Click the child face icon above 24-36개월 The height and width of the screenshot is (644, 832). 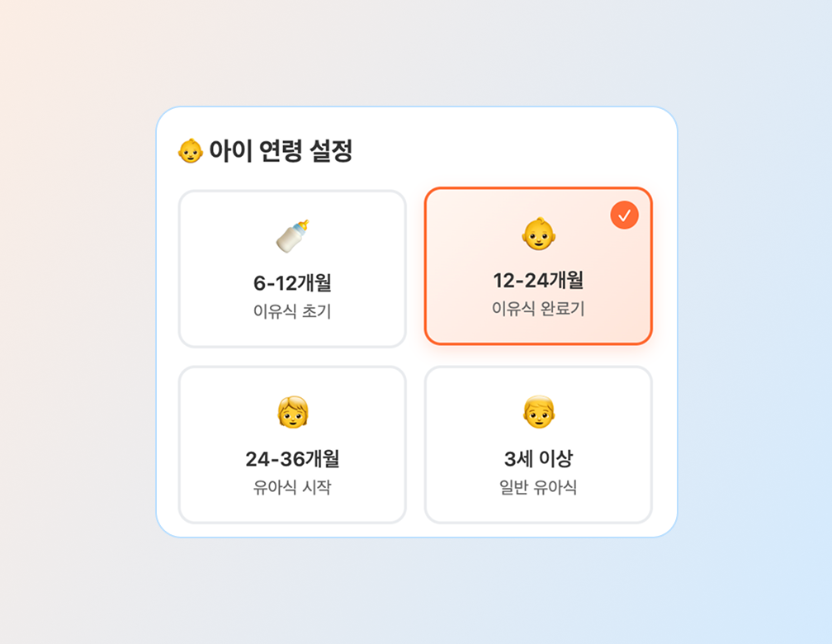292,411
